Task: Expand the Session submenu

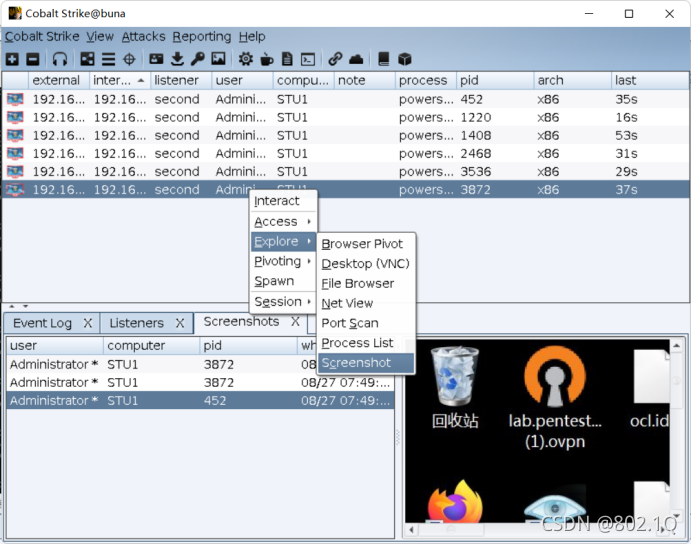Action: 283,302
